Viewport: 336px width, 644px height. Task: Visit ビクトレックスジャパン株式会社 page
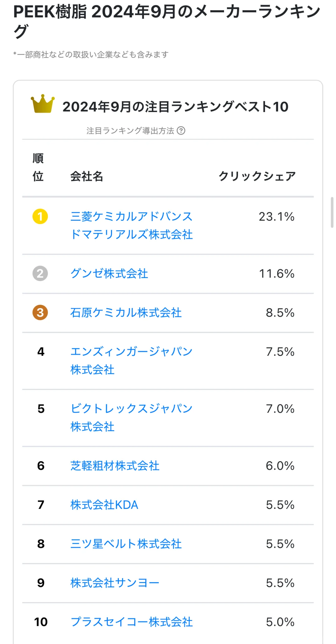[131, 417]
